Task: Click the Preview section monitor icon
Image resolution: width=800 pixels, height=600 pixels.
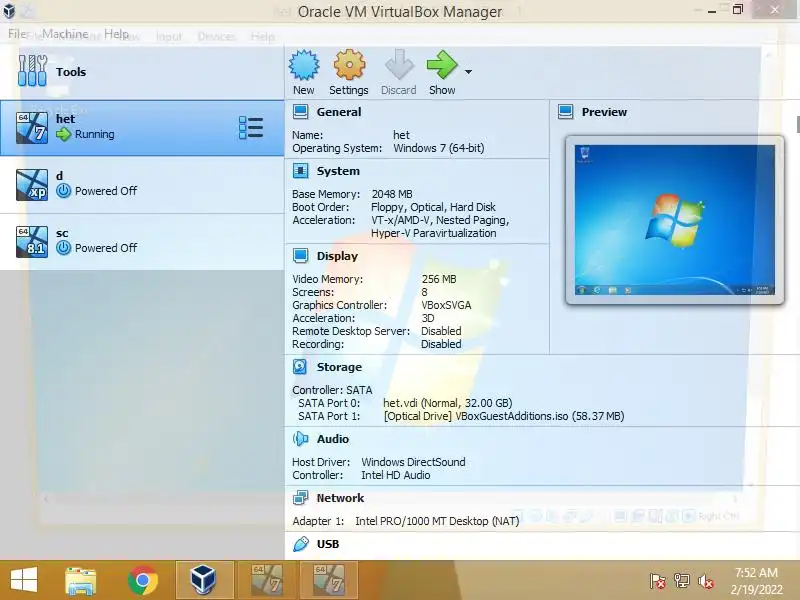Action: 565,112
